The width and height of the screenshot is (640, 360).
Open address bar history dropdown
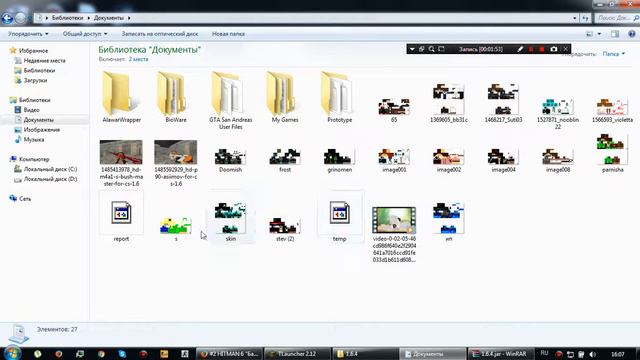(x=575, y=18)
